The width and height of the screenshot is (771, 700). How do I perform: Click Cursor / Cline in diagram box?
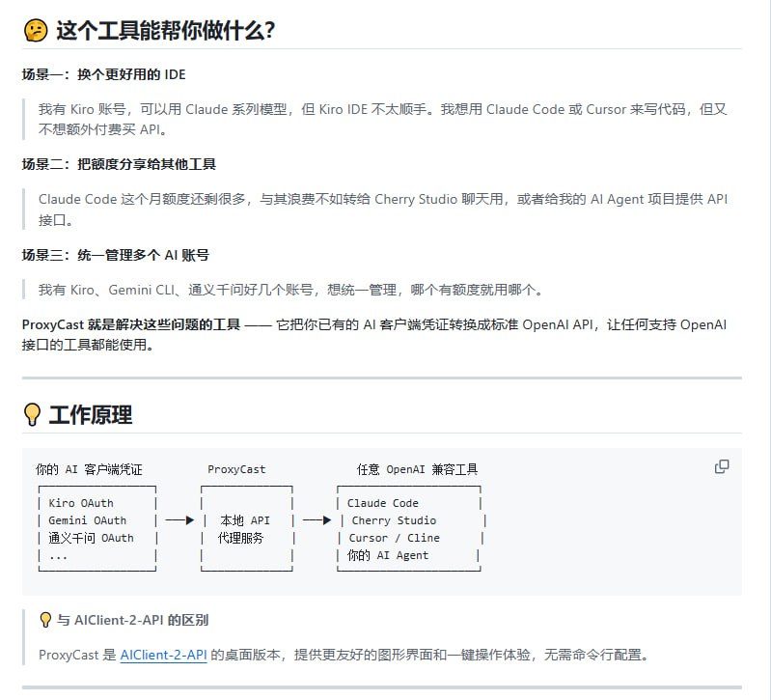coord(395,538)
